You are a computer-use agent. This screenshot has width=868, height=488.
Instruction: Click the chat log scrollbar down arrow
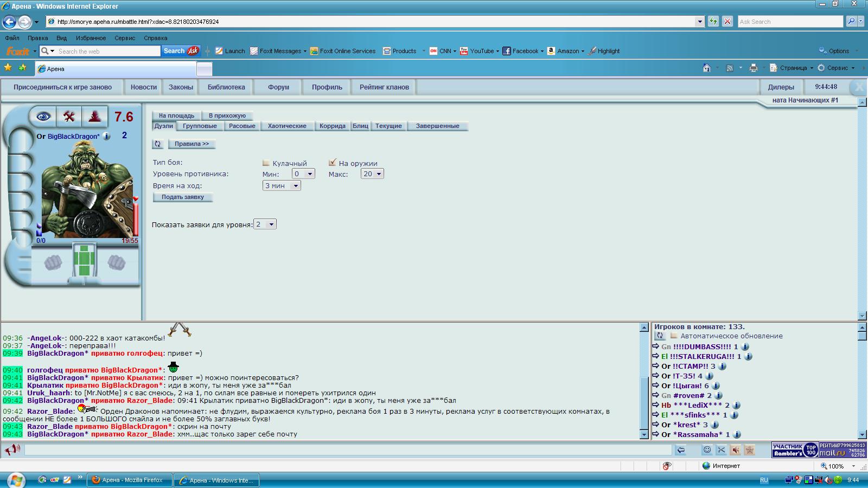(644, 434)
